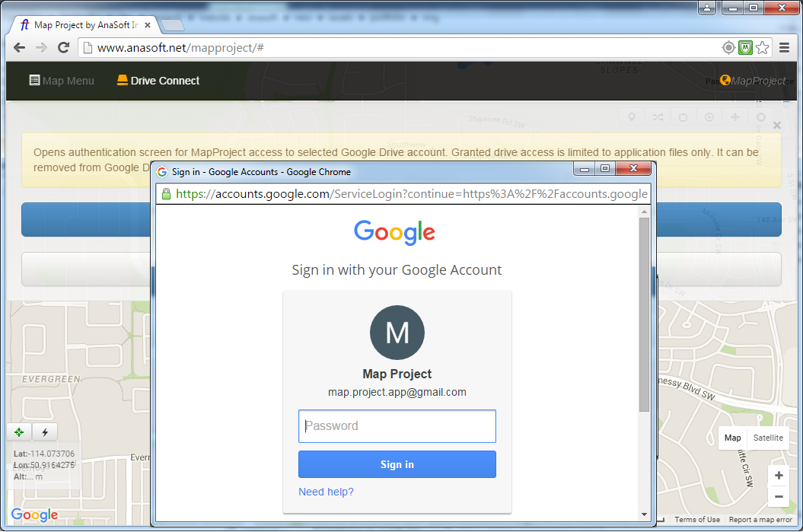Click the Google logo at map bottom-left
The image size is (803, 532).
(x=34, y=514)
